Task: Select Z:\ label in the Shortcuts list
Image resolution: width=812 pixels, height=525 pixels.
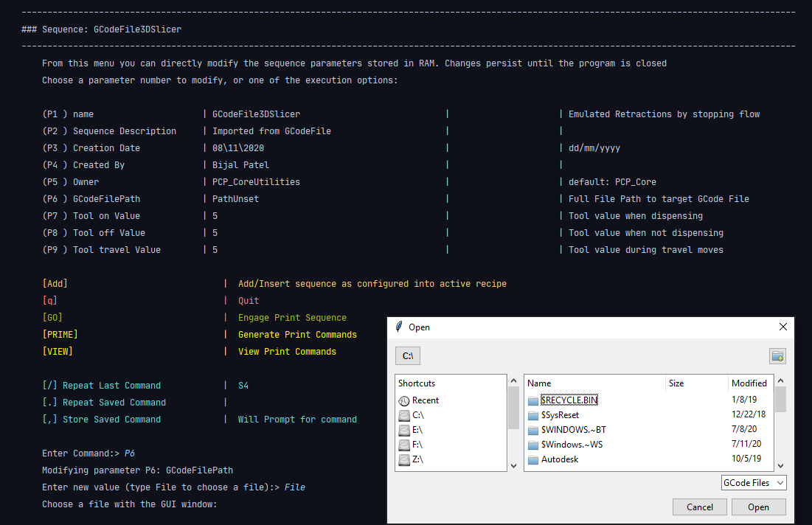Action: pos(417,459)
